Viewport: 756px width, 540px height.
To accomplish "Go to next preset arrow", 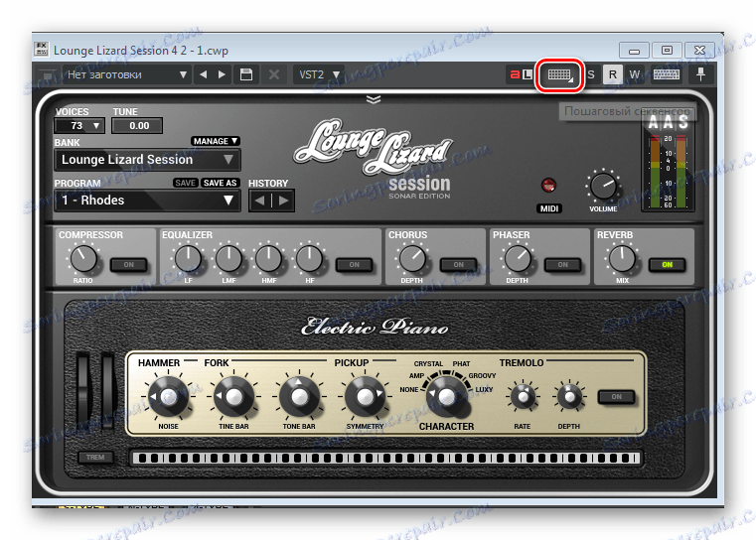I will coord(222,74).
